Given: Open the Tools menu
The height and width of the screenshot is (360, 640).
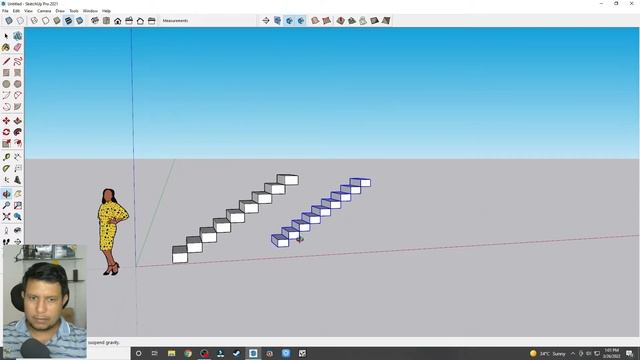Looking at the screenshot, I should tap(73, 11).
